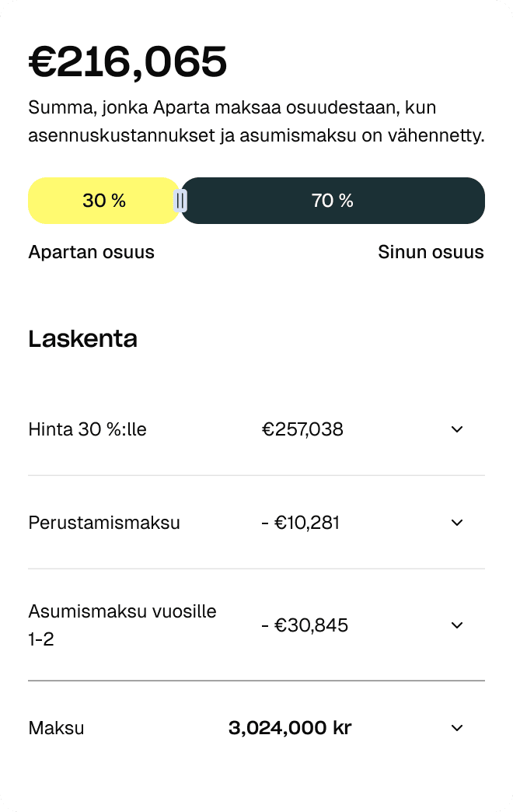Open the Asumismaksu vuosille 1-2 breakdown
513x812 pixels.
click(x=457, y=625)
